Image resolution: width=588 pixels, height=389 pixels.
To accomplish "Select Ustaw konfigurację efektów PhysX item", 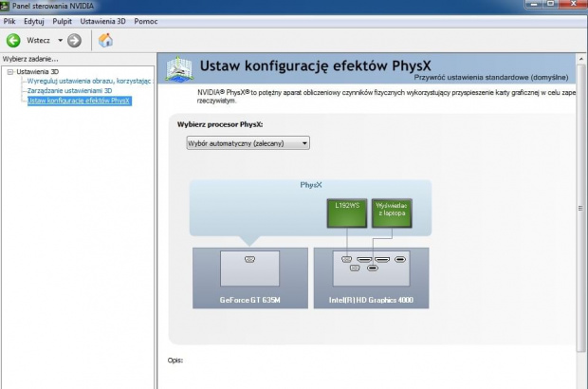I will 79,101.
